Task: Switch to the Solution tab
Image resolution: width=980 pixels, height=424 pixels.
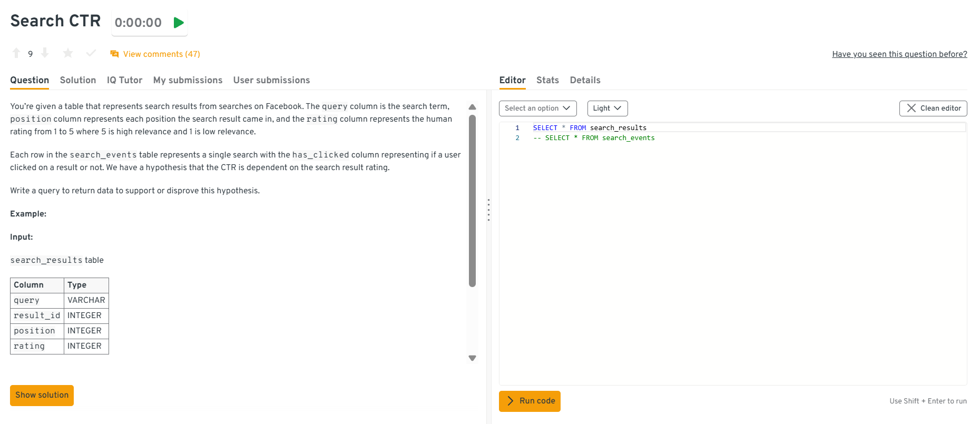Action: pyautogui.click(x=78, y=80)
